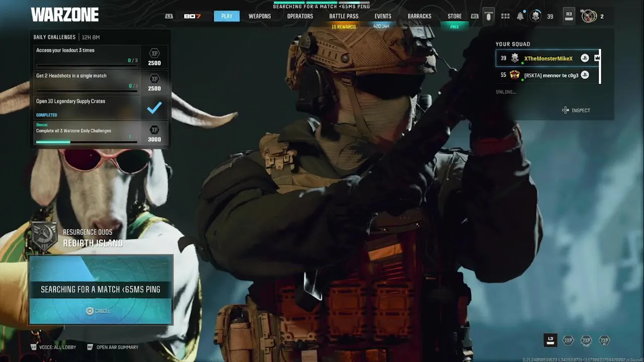Open the STORE tab

point(454,16)
